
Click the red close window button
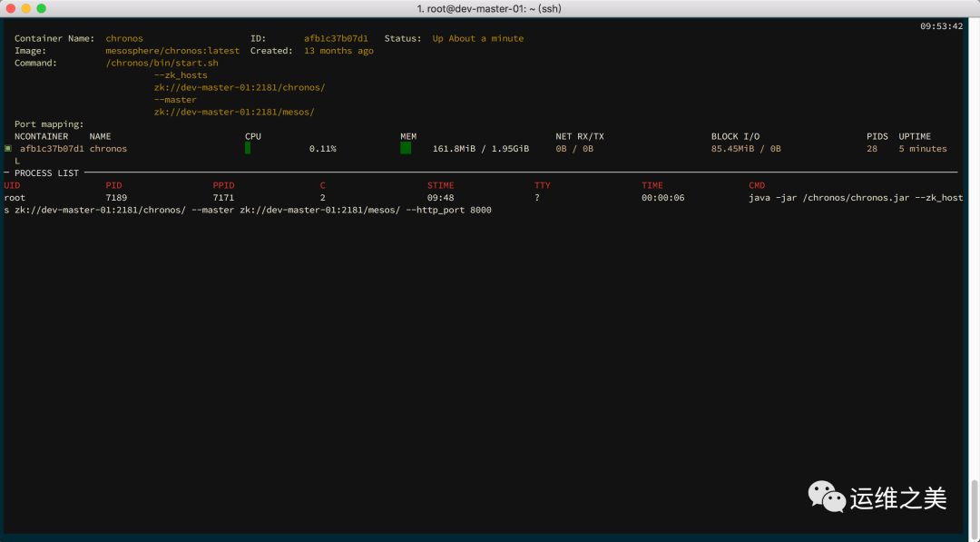10,9
